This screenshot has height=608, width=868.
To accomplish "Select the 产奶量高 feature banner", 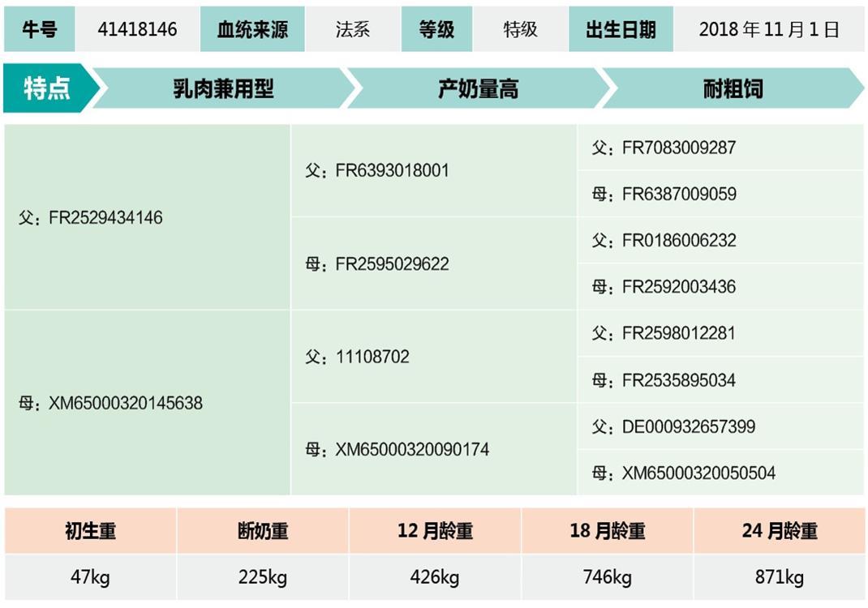I will [478, 88].
